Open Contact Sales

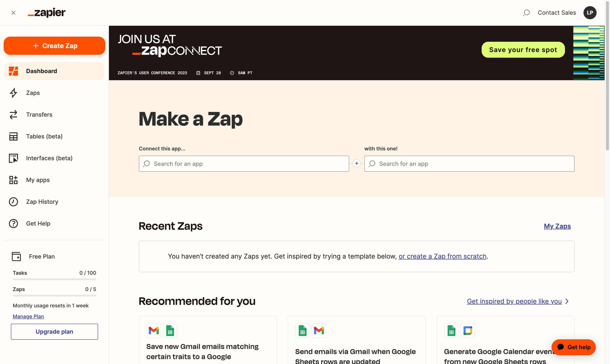coord(557,13)
